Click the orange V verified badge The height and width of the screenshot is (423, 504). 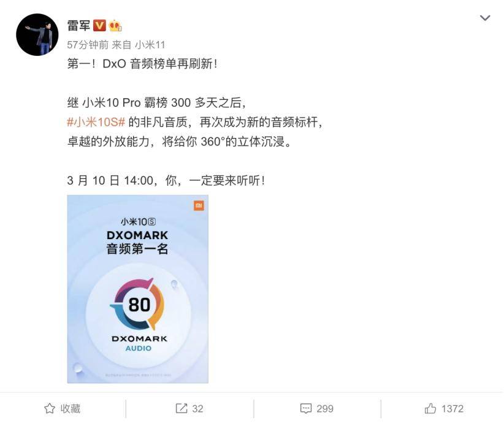tap(100, 25)
